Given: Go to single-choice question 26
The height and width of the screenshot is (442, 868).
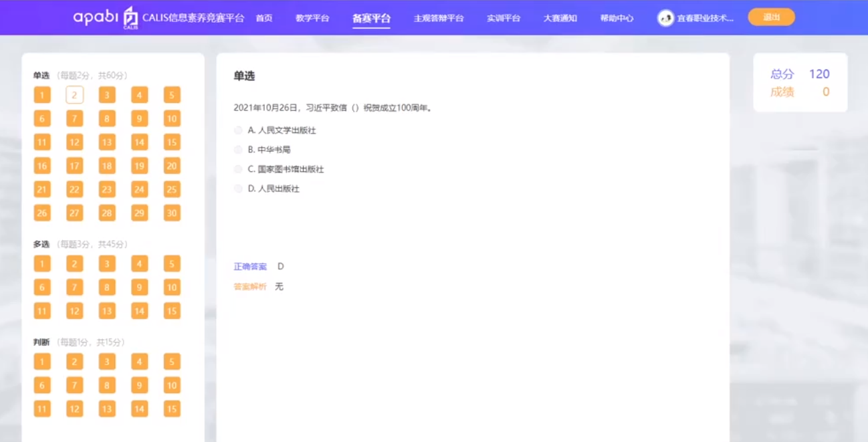Looking at the screenshot, I should click(x=42, y=213).
